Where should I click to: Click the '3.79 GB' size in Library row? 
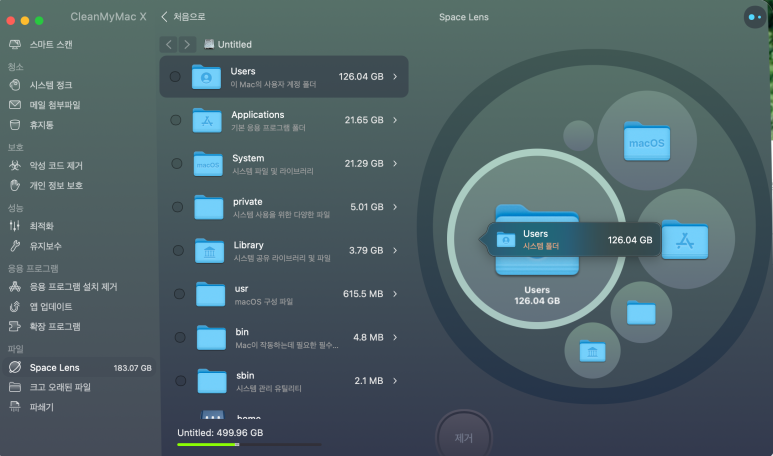click(366, 250)
